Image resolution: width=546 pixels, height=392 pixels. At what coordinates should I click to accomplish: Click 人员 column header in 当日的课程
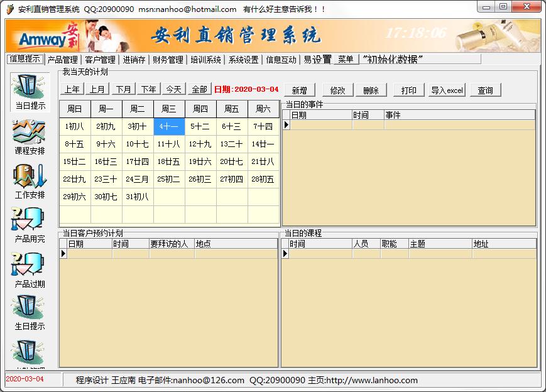point(366,244)
